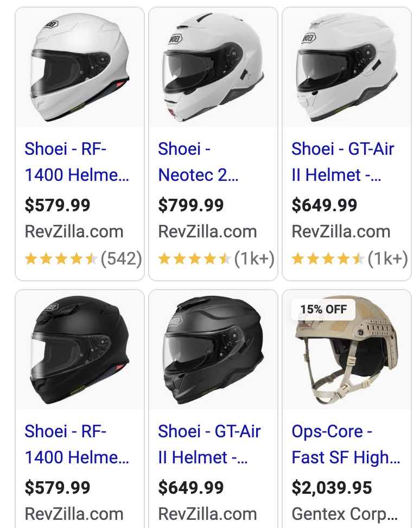Open the Shoei Neotec 2 title link

click(x=198, y=162)
